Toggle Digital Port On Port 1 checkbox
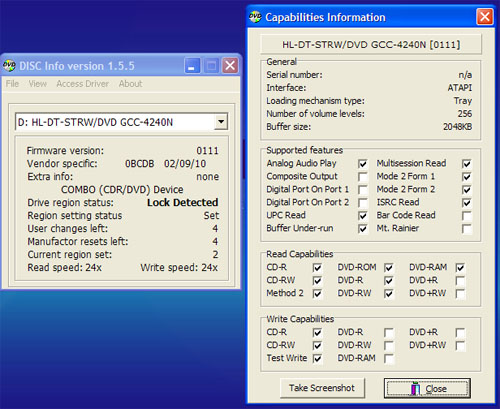Viewport: 500px width, 409px height. (x=363, y=190)
